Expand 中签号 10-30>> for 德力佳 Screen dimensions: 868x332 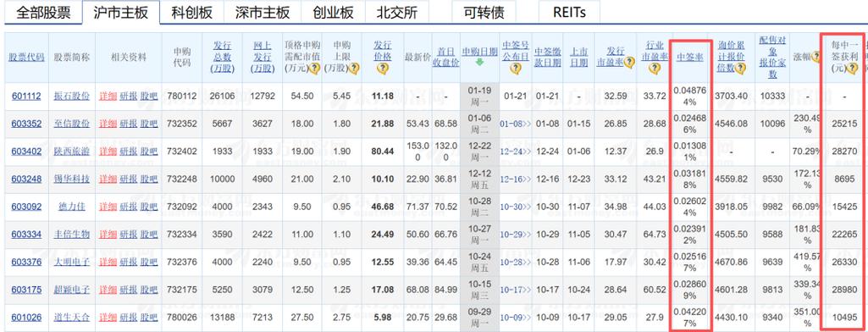click(516, 207)
